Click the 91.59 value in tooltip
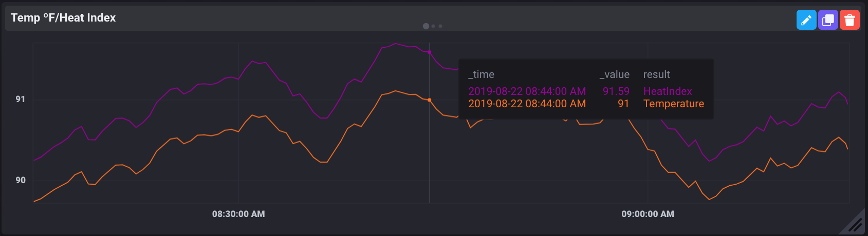This screenshot has height=236, width=868. click(616, 91)
